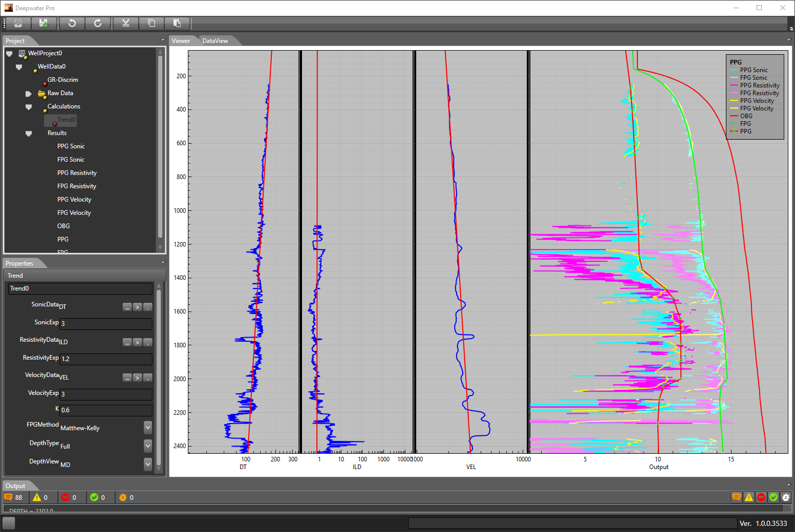Switch to the DataView tab
795x532 pixels.
[x=216, y=41]
